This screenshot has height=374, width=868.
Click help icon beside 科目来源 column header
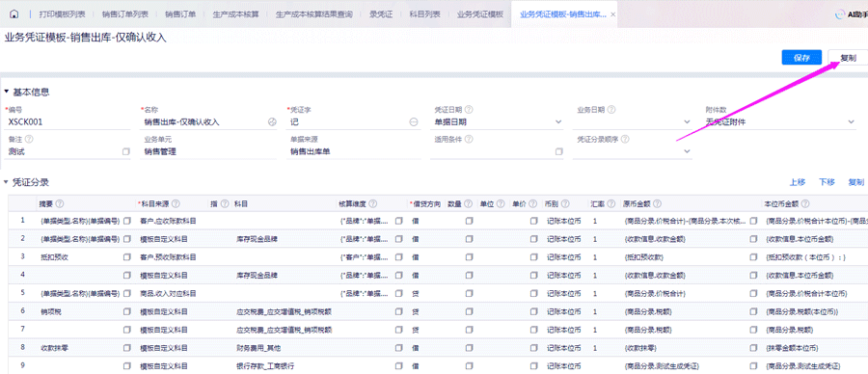click(176, 204)
